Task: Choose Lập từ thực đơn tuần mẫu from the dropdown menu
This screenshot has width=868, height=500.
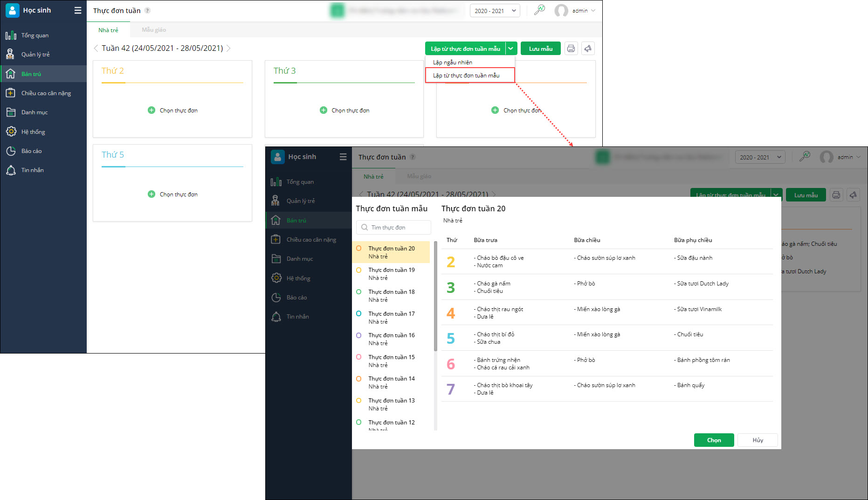Action: tap(470, 75)
